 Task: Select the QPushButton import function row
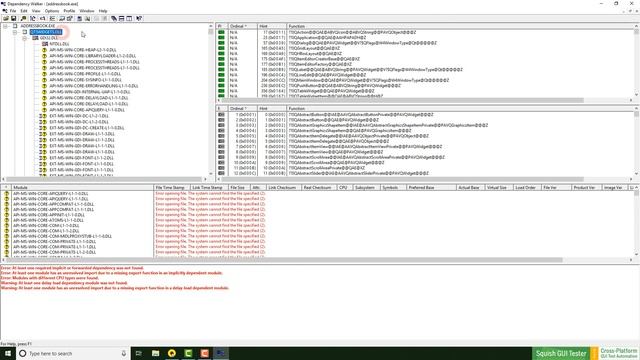pyautogui.click(x=344, y=86)
